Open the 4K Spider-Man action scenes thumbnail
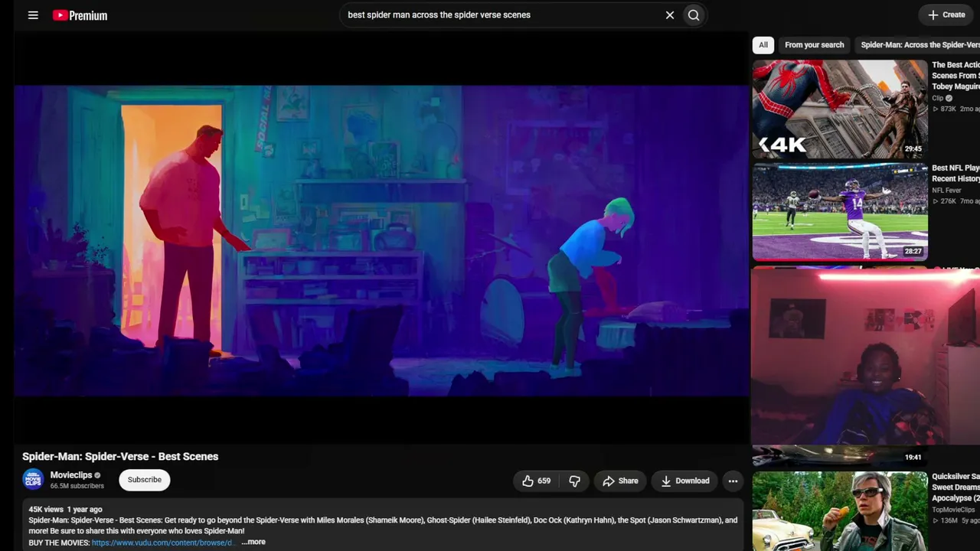Screen dimensions: 980x551 click(840, 109)
